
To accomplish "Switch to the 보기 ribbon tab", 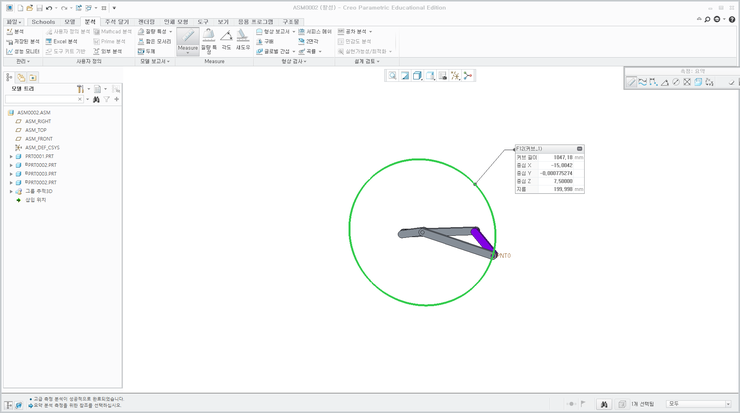I will point(223,22).
